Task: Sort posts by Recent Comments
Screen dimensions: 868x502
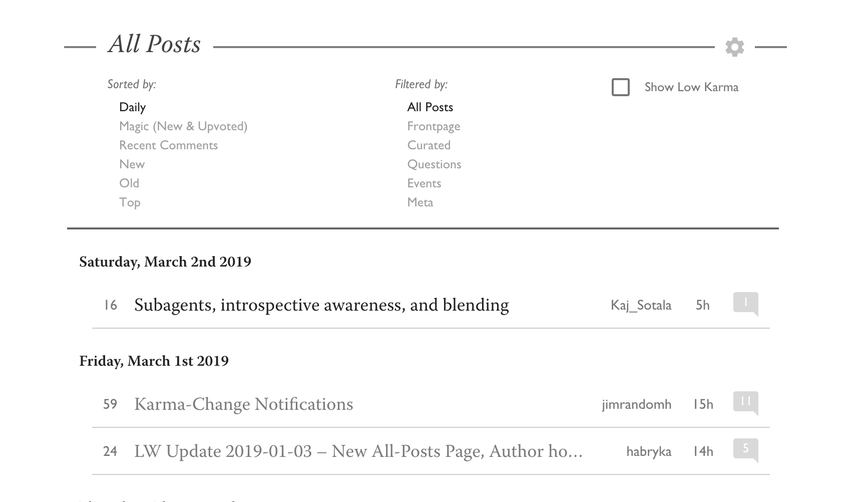Action: [168, 145]
